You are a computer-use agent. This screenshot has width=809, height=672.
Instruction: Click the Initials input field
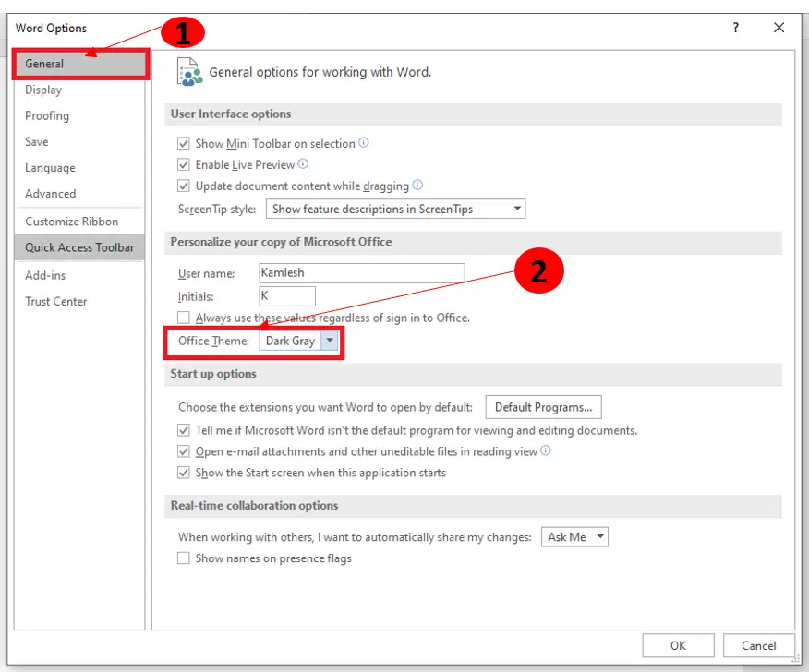[x=287, y=296]
